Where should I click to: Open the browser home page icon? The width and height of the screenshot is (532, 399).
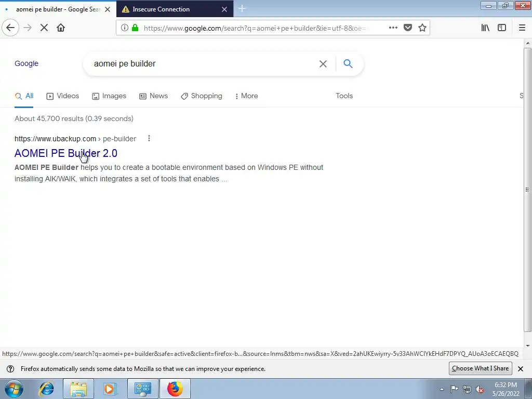tap(61, 28)
